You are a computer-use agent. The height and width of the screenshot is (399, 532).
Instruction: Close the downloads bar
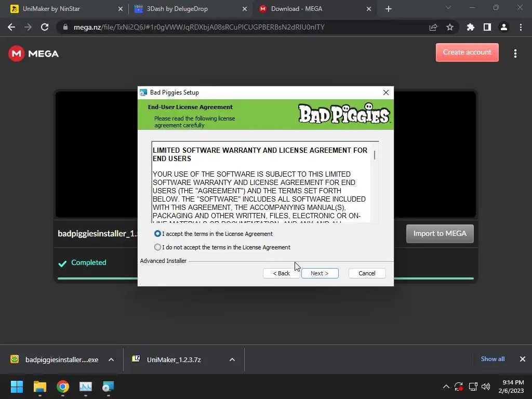point(523,359)
